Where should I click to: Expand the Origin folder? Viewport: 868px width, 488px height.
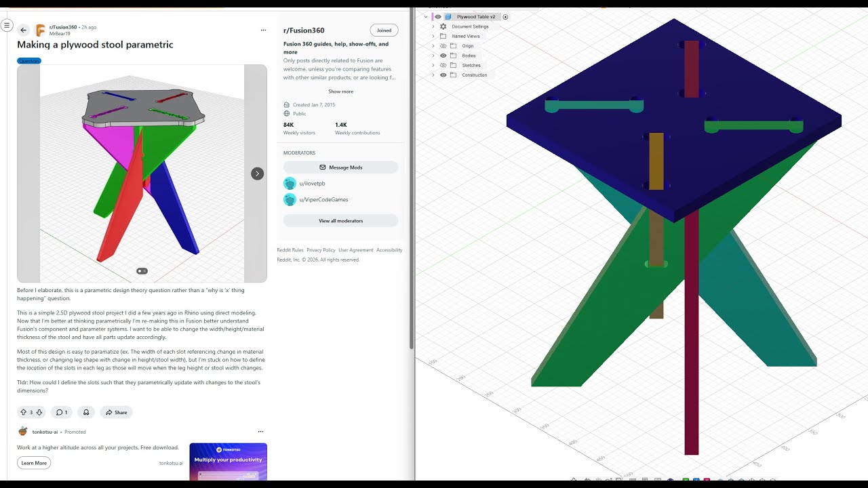coord(433,46)
